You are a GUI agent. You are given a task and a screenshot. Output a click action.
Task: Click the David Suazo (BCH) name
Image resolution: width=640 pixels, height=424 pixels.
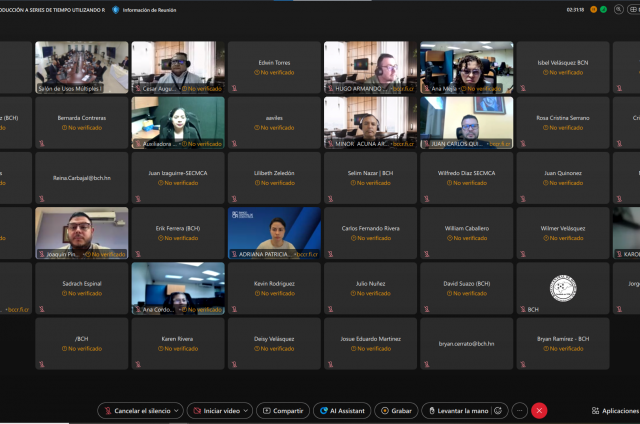coord(467,283)
